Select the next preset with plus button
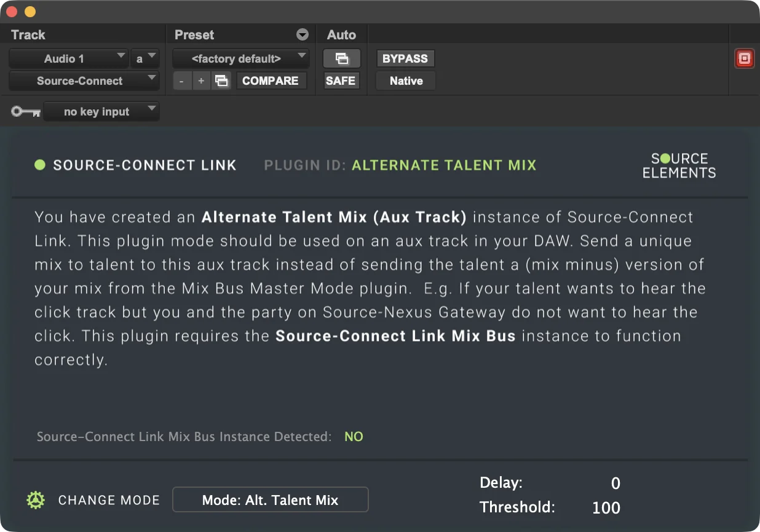This screenshot has width=760, height=532. point(201,81)
